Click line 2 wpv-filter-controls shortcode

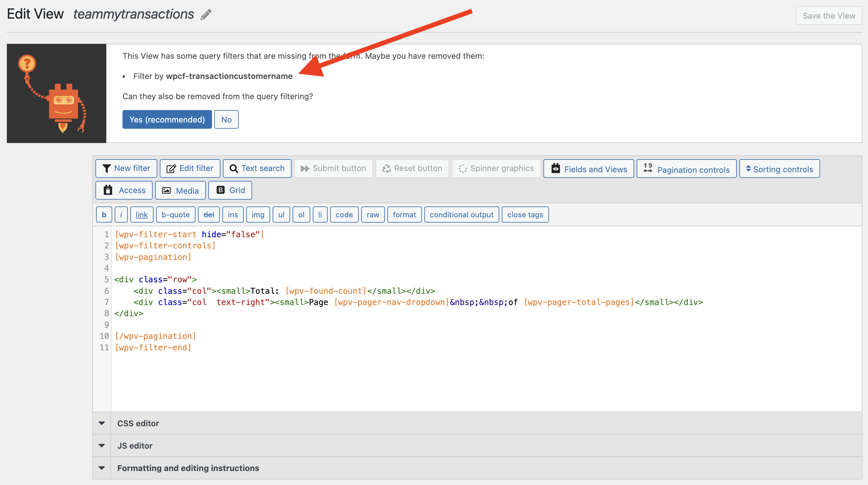pyautogui.click(x=165, y=245)
